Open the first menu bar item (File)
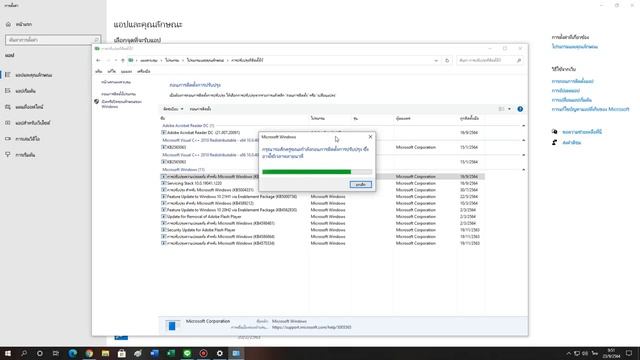640x360 pixels. click(99, 71)
